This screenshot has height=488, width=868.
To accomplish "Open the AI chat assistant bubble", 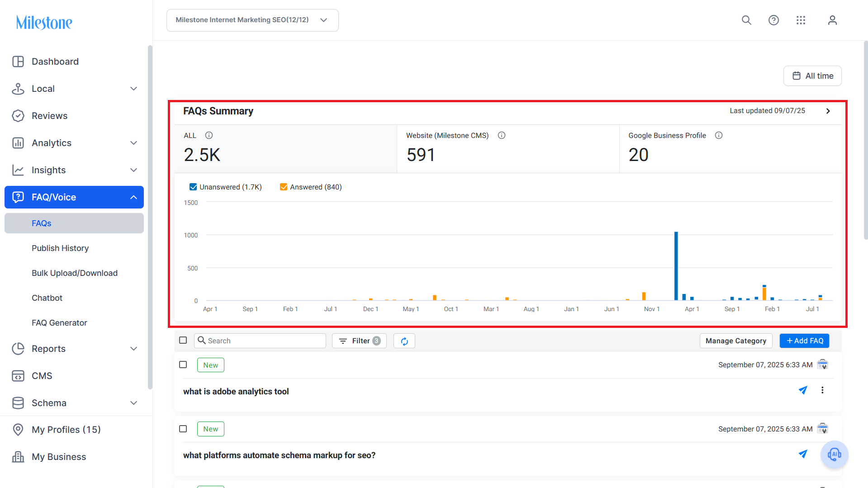I will (834, 454).
